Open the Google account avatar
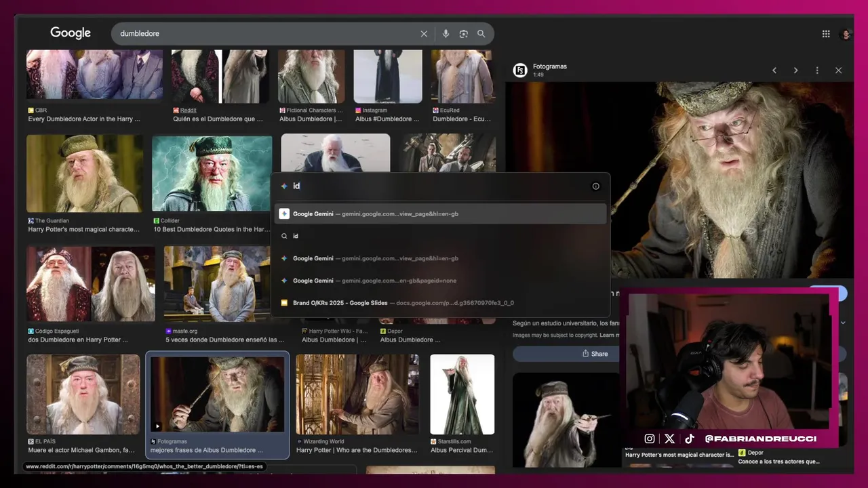This screenshot has height=488, width=868. click(845, 34)
